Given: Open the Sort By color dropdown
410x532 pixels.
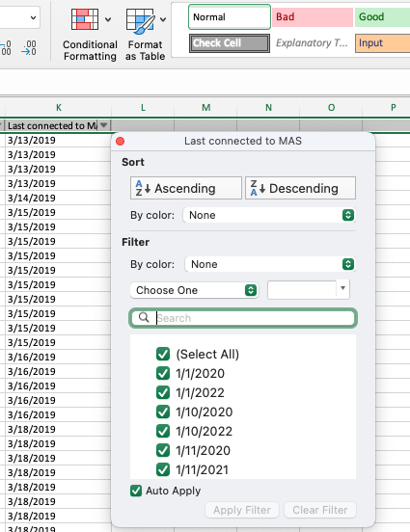Looking at the screenshot, I should coord(269,215).
